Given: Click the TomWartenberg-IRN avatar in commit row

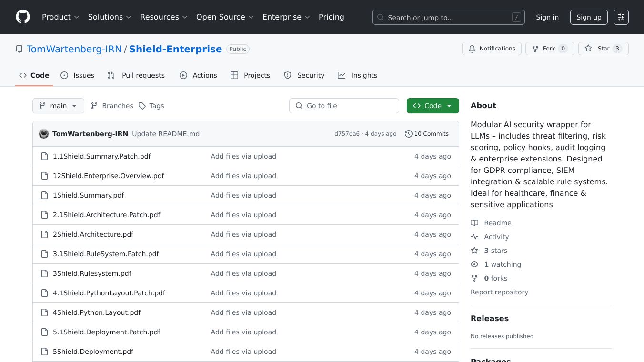Looking at the screenshot, I should (x=44, y=134).
